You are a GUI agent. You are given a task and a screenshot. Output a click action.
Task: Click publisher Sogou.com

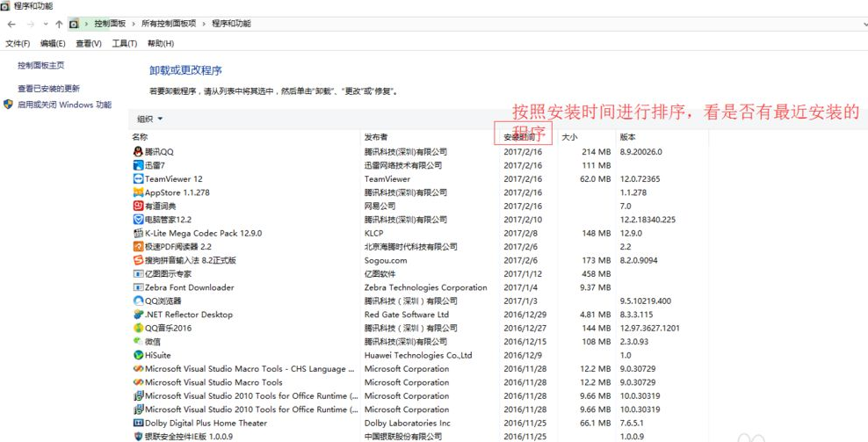(x=386, y=260)
